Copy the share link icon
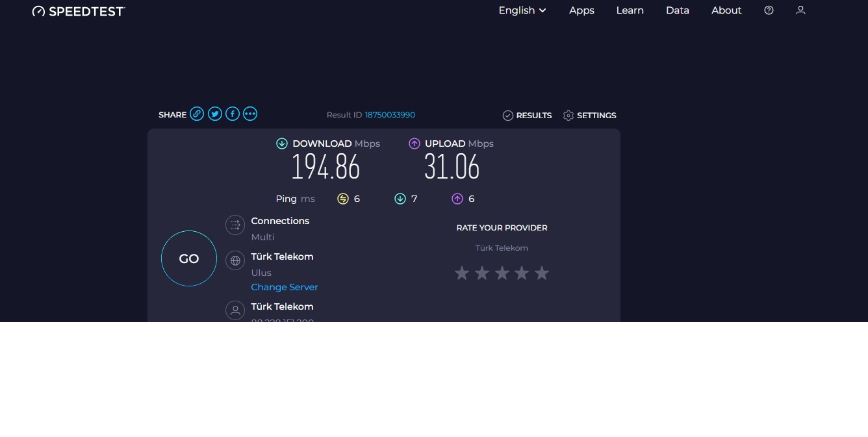868x437 pixels. pyautogui.click(x=197, y=114)
